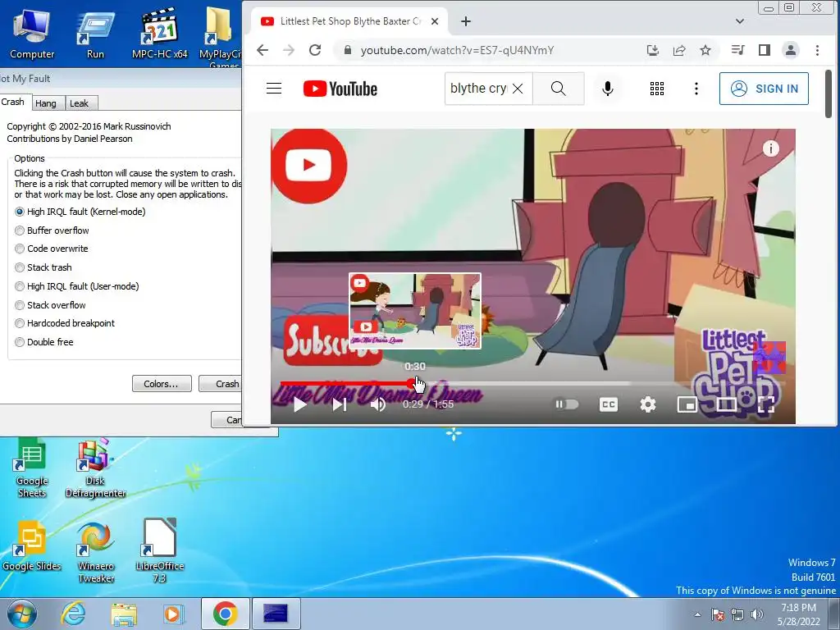Click the address bar URL
This screenshot has width=840, height=630.
click(457, 50)
